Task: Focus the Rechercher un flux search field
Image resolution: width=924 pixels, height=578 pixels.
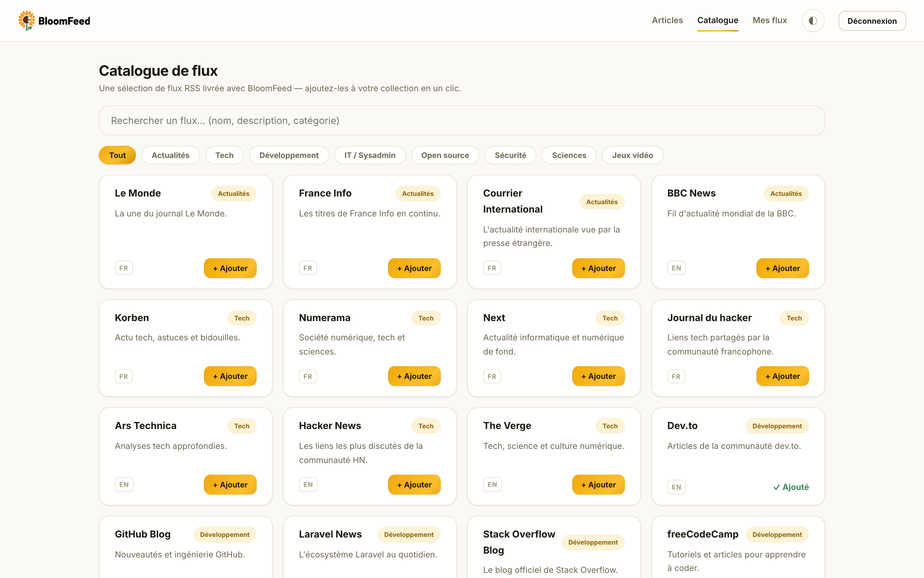Action: pos(462,120)
